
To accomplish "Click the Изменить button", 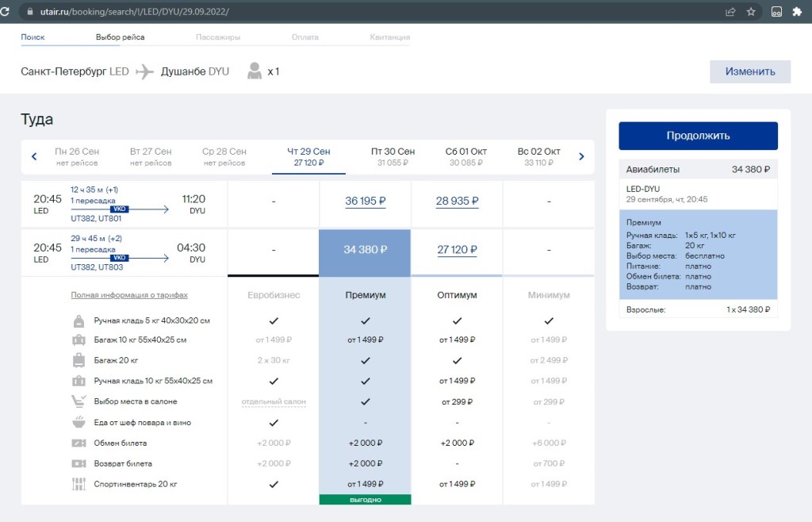I will coord(749,71).
